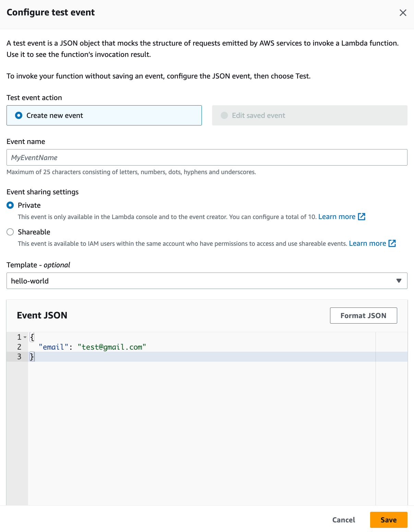
Task: Click the Format JSON button
Action: tap(364, 315)
